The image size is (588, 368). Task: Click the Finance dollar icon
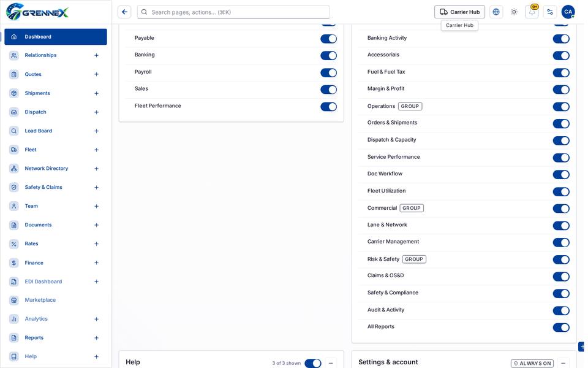click(x=14, y=263)
